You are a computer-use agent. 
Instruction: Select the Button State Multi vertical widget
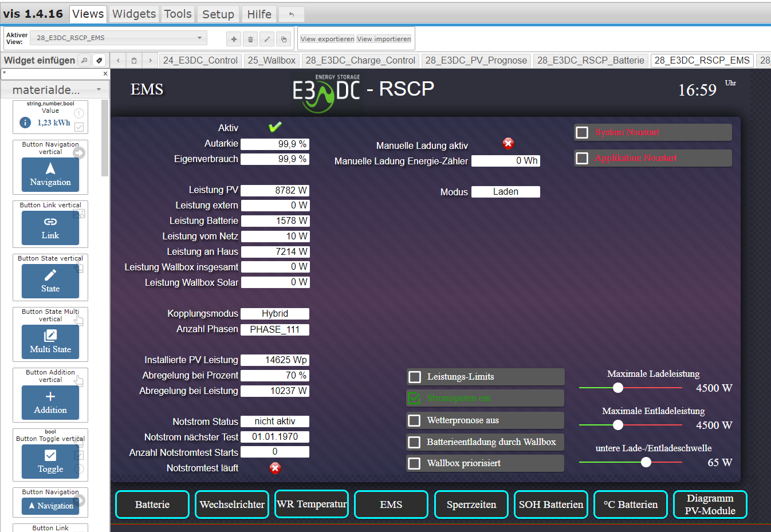pyautogui.click(x=50, y=334)
